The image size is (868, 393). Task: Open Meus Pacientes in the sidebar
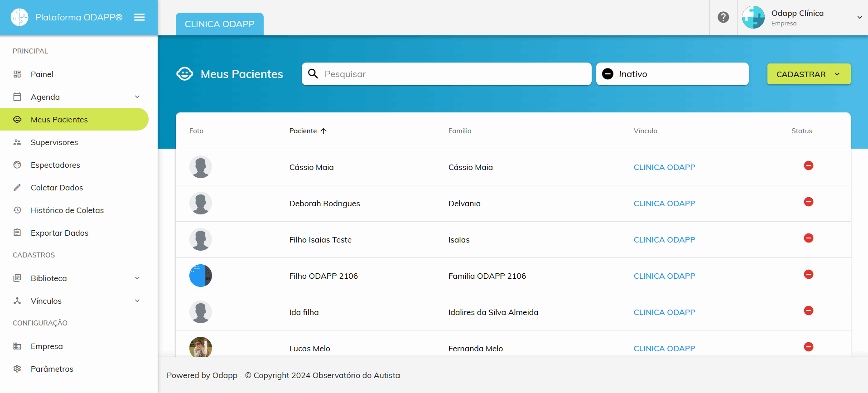74,119
